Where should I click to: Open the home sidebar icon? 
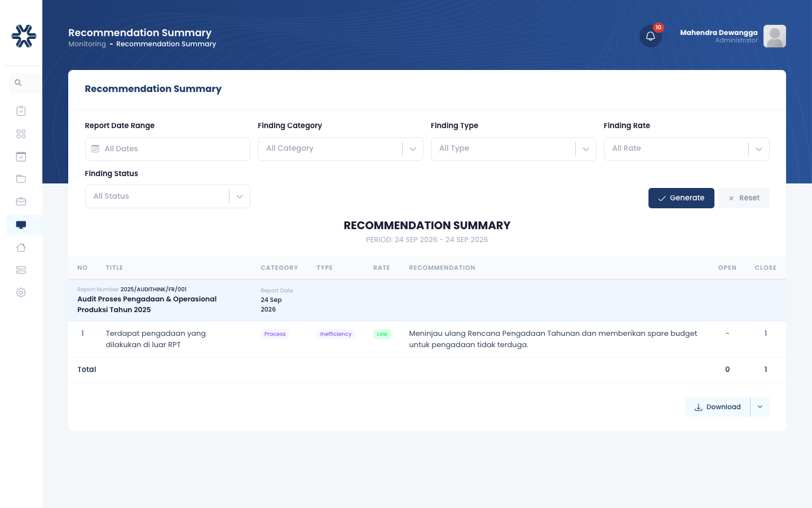point(21,247)
